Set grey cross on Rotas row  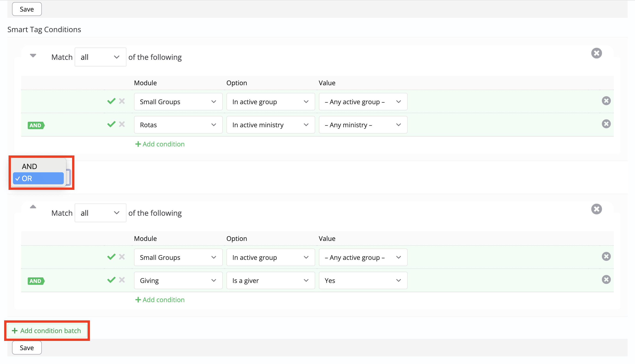(122, 124)
